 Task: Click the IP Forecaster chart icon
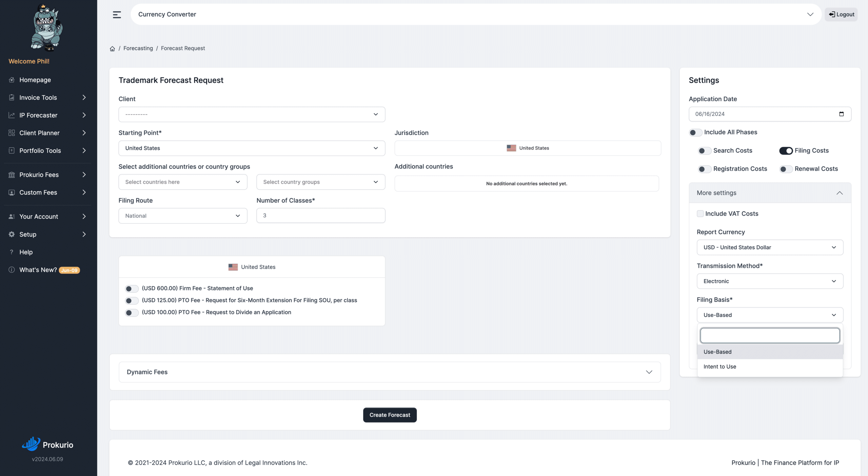tap(12, 115)
